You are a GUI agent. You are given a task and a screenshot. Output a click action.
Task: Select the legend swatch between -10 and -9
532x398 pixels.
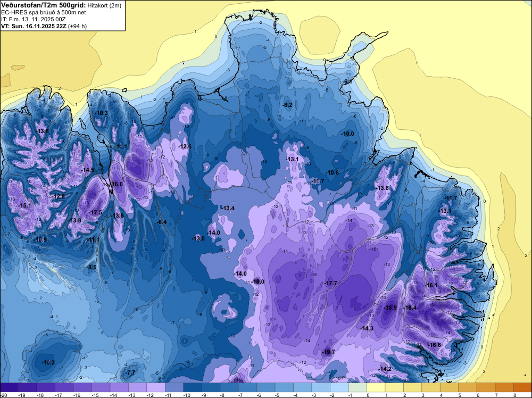(x=193, y=387)
